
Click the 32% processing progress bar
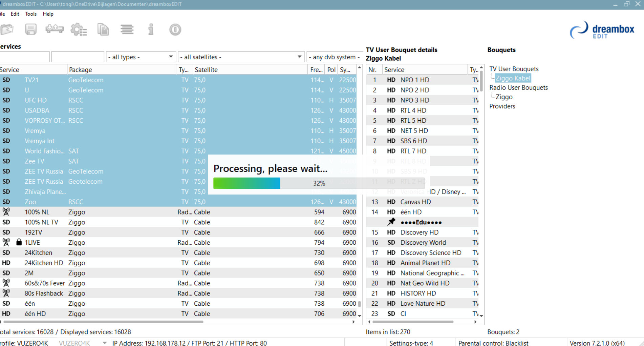tap(319, 183)
